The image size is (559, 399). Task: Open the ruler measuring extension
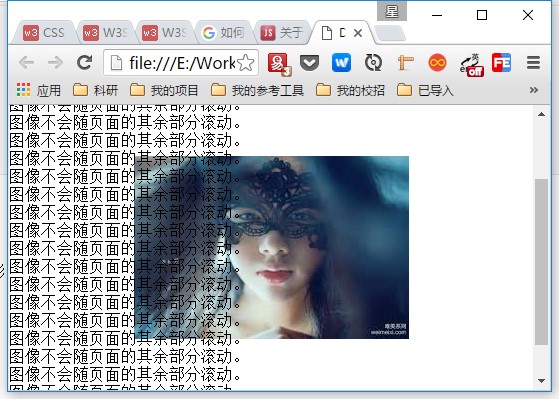[x=405, y=63]
